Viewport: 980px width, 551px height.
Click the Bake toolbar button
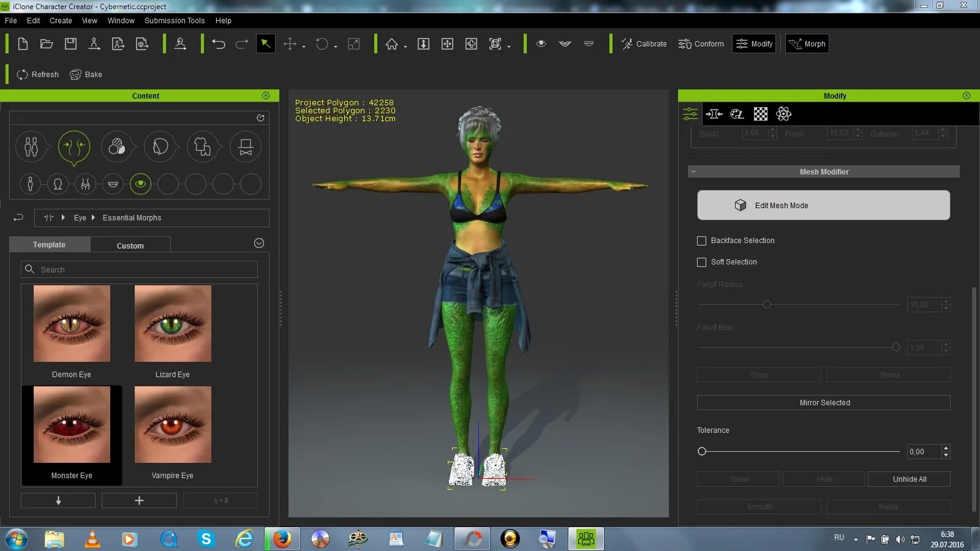click(x=86, y=75)
